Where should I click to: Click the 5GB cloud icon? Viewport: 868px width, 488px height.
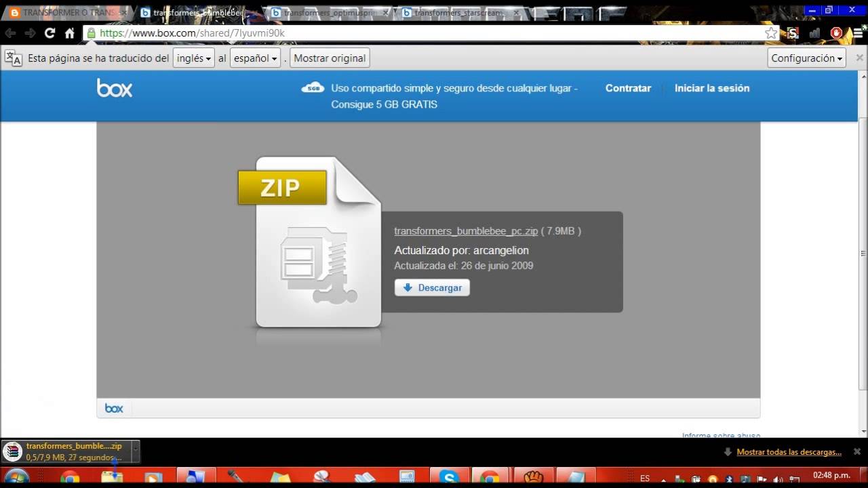coord(313,88)
